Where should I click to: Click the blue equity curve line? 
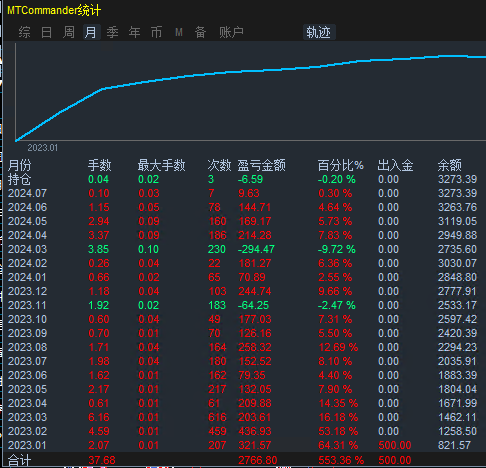(250, 71)
